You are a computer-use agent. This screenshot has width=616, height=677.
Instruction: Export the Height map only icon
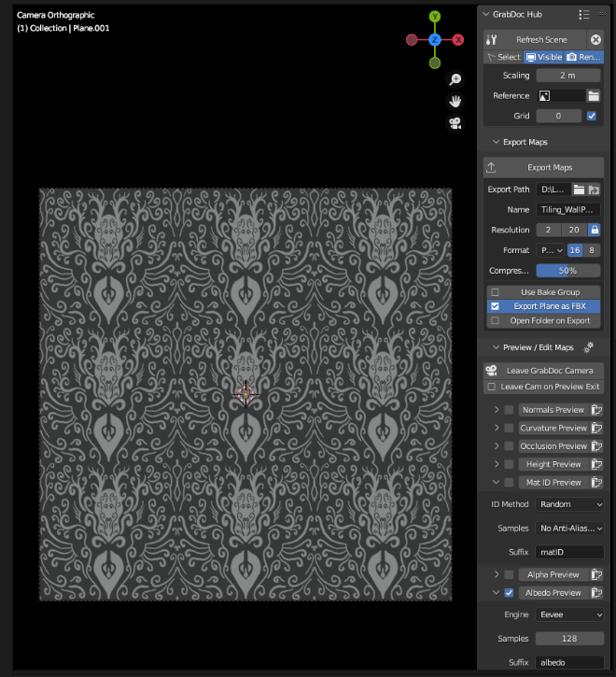596,464
